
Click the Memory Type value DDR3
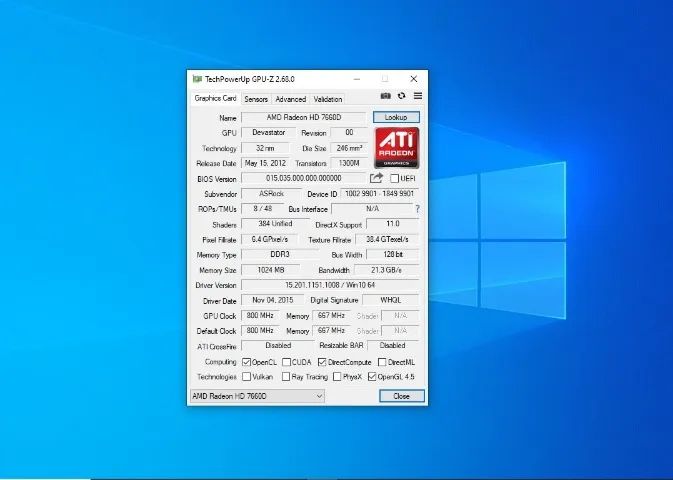point(280,254)
